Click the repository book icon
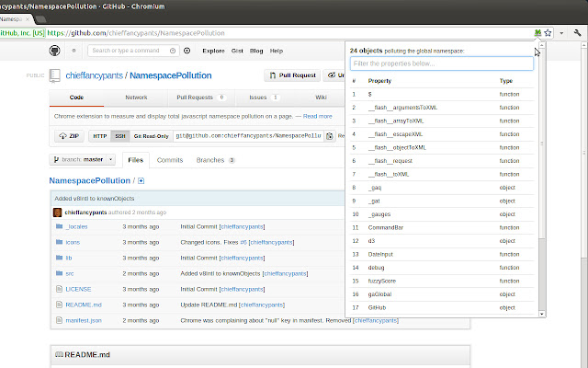Image resolution: width=588 pixels, height=368 pixels. pyautogui.click(x=55, y=75)
